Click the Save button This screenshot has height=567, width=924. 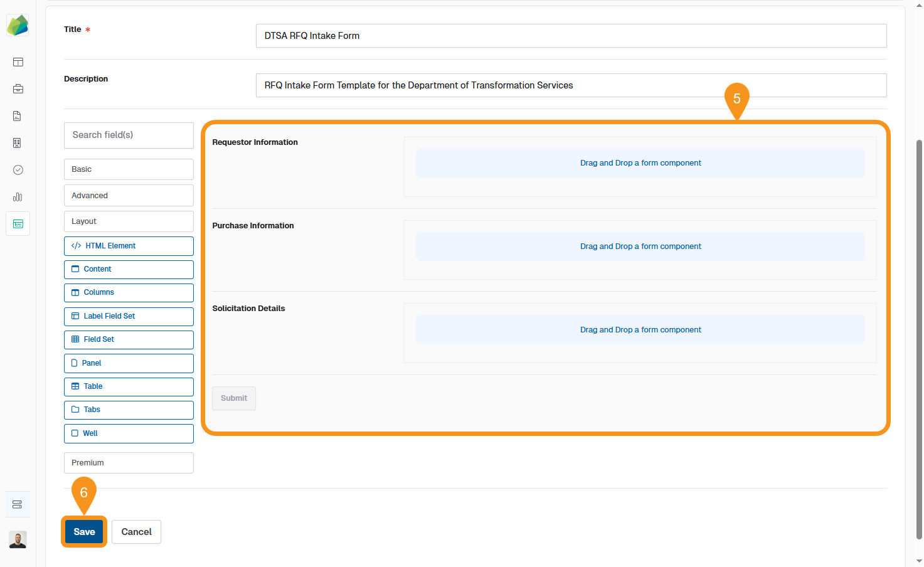click(84, 532)
